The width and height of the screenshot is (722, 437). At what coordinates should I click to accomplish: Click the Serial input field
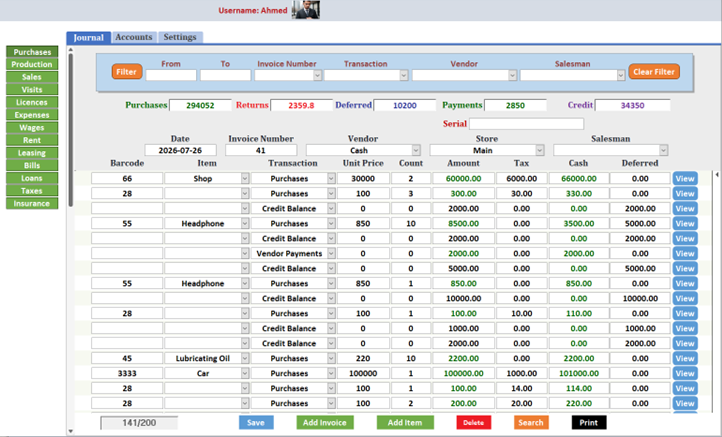pyautogui.click(x=526, y=123)
